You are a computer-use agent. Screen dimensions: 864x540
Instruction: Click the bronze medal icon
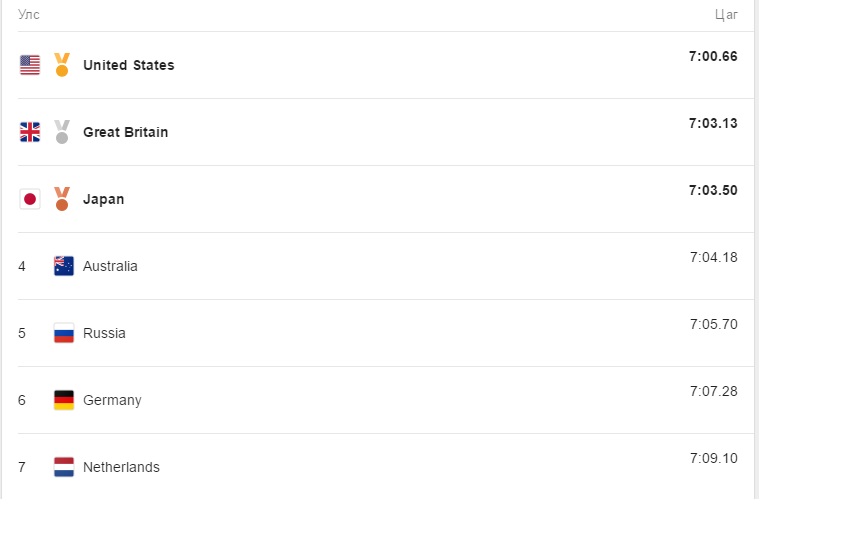point(62,199)
